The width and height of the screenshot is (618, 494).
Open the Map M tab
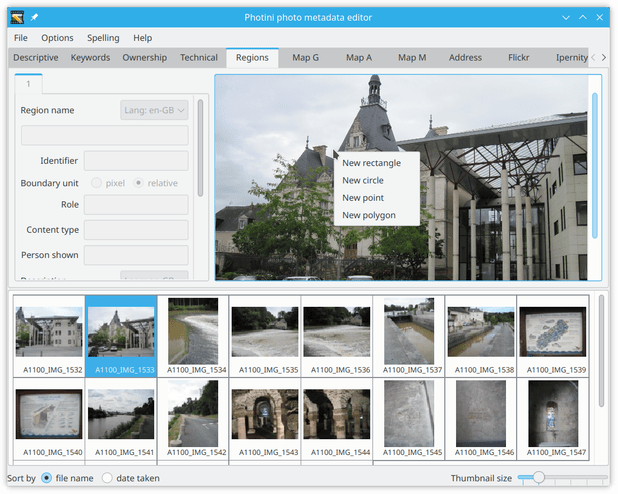(412, 58)
